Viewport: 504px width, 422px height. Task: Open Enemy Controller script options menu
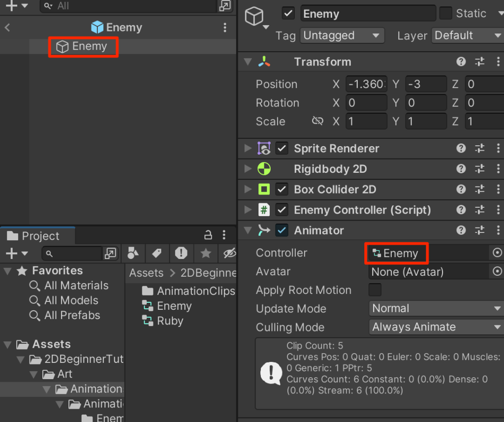pos(498,210)
